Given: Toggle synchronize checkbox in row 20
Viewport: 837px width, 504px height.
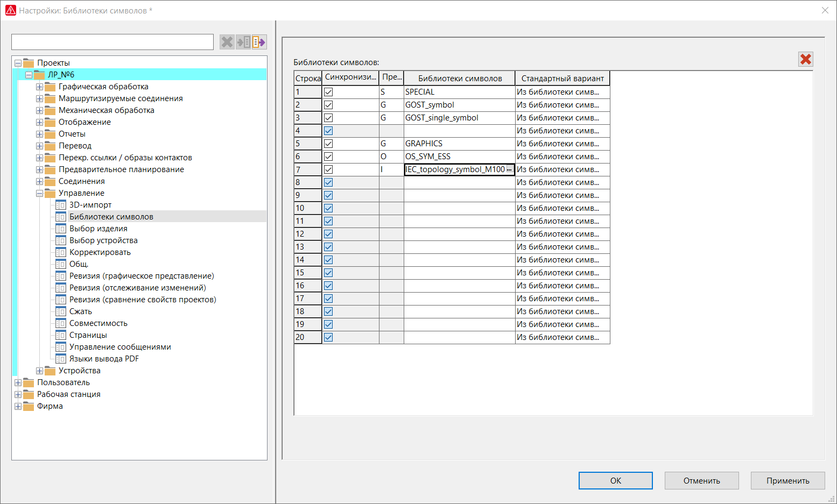Looking at the screenshot, I should click(x=328, y=337).
